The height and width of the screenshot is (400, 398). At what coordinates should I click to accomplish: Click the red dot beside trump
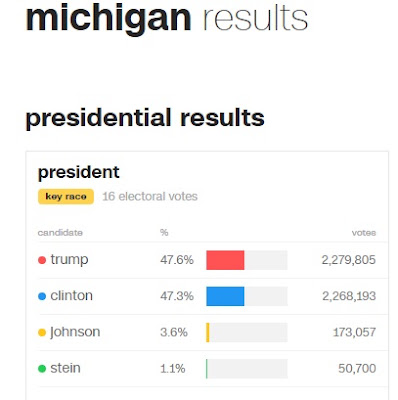tap(42, 260)
